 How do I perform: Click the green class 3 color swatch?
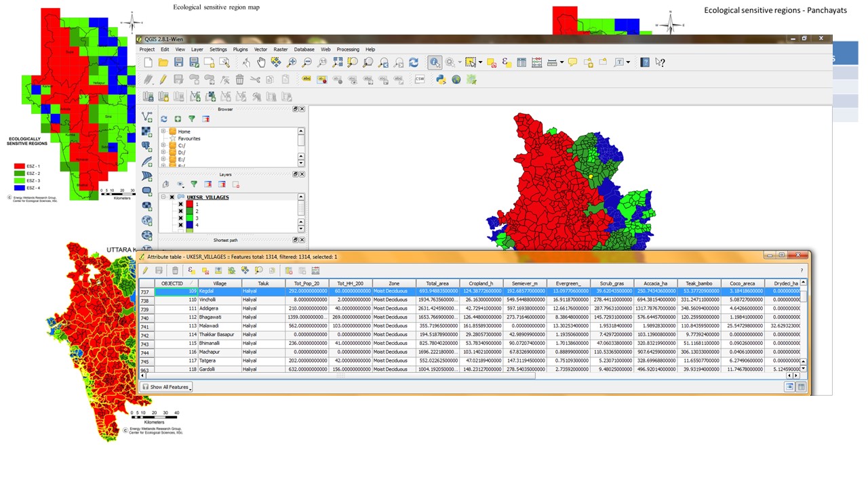pyautogui.click(x=189, y=218)
